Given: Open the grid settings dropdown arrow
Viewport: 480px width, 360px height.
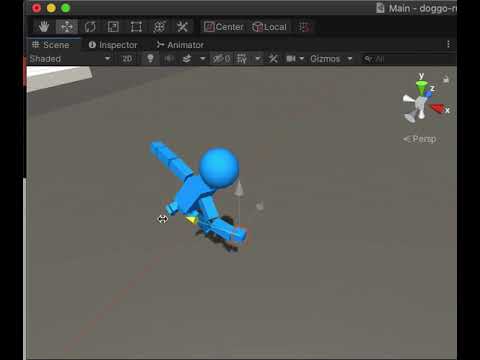Looking at the screenshot, I should point(258,59).
